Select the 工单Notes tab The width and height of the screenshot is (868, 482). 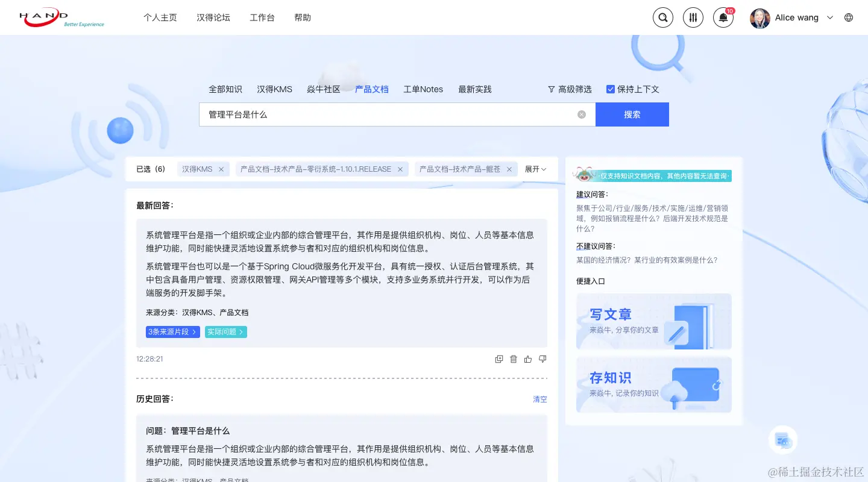[423, 89]
